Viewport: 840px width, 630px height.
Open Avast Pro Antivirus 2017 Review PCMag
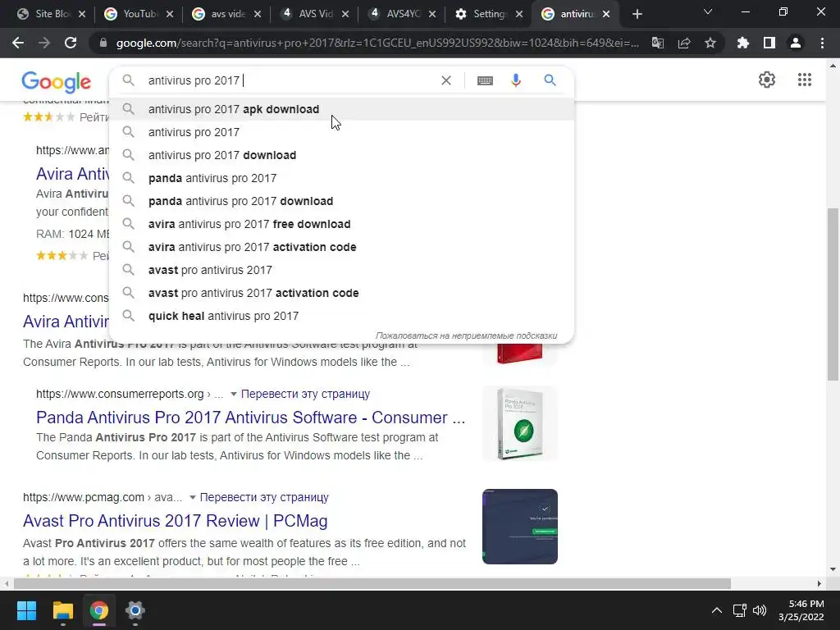point(176,521)
